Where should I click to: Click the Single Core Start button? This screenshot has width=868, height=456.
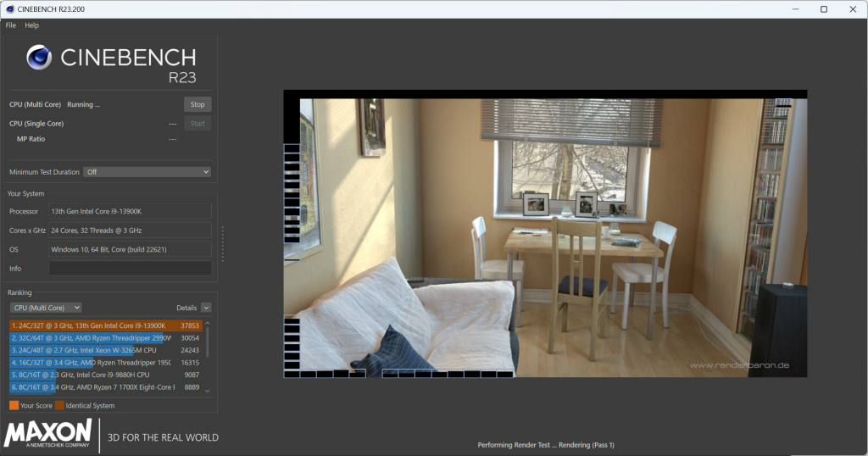tap(198, 124)
